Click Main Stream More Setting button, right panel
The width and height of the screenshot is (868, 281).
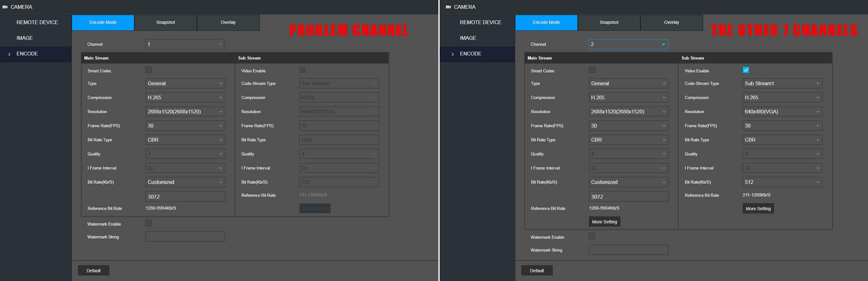(605, 222)
